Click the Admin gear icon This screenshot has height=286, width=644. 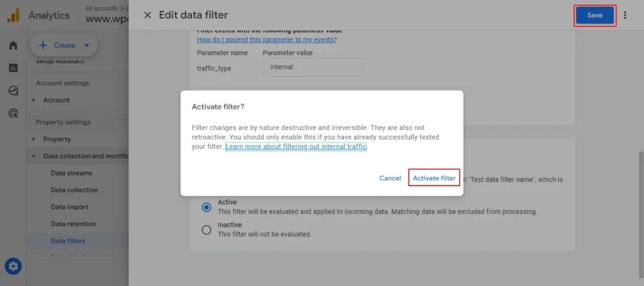[x=13, y=267]
